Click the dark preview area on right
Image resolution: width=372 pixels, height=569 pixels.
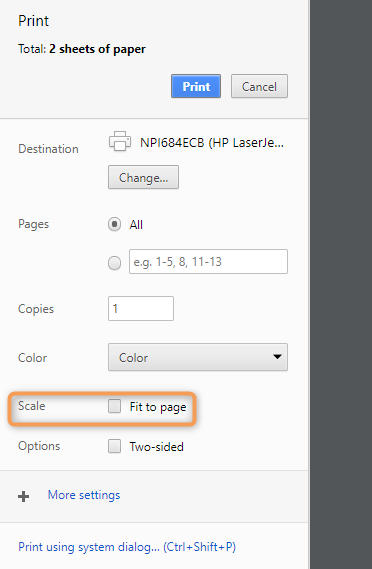[x=341, y=284]
